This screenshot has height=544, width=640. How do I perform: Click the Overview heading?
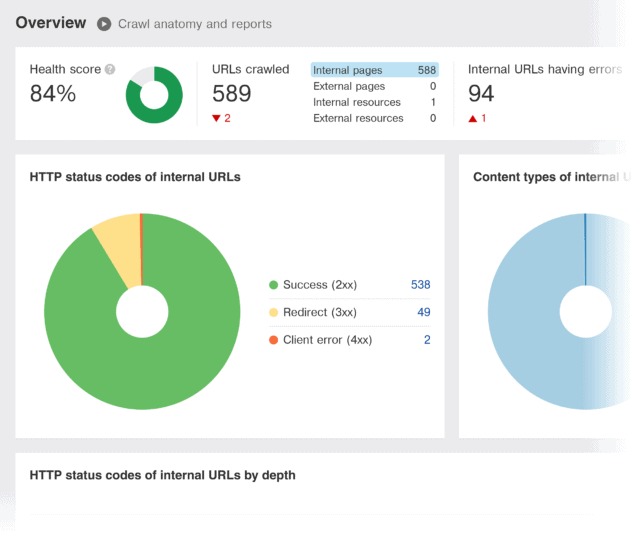tap(51, 23)
